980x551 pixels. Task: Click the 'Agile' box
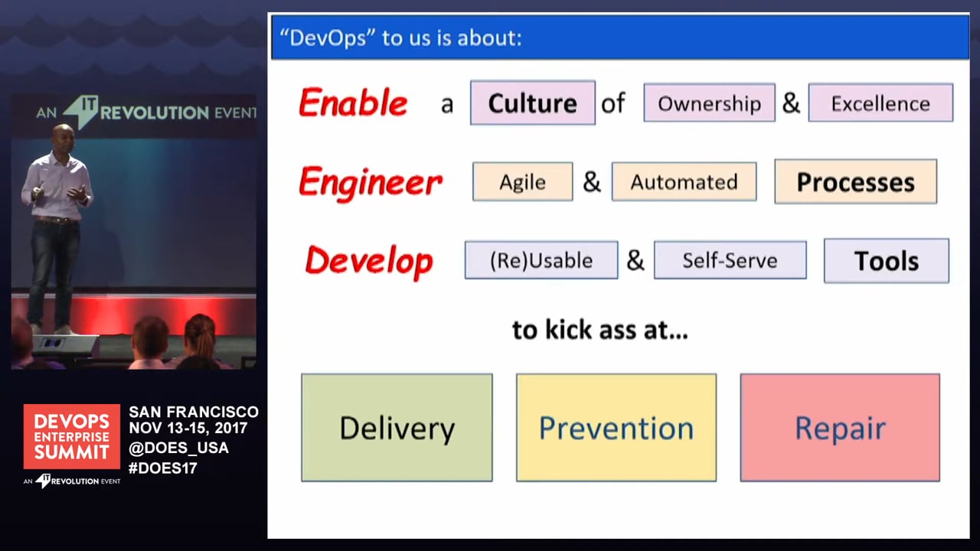tap(522, 182)
